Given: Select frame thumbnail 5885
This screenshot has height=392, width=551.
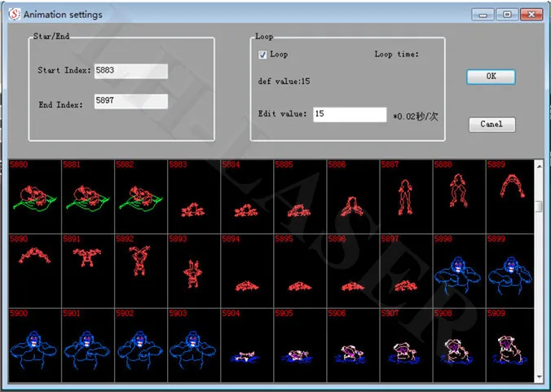Looking at the screenshot, I should coord(301,196).
